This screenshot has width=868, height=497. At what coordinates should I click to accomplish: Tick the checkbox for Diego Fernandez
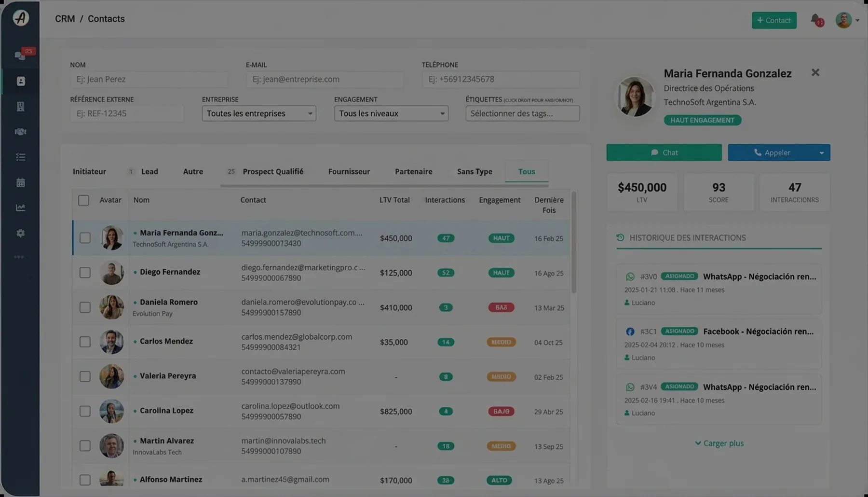coord(85,273)
